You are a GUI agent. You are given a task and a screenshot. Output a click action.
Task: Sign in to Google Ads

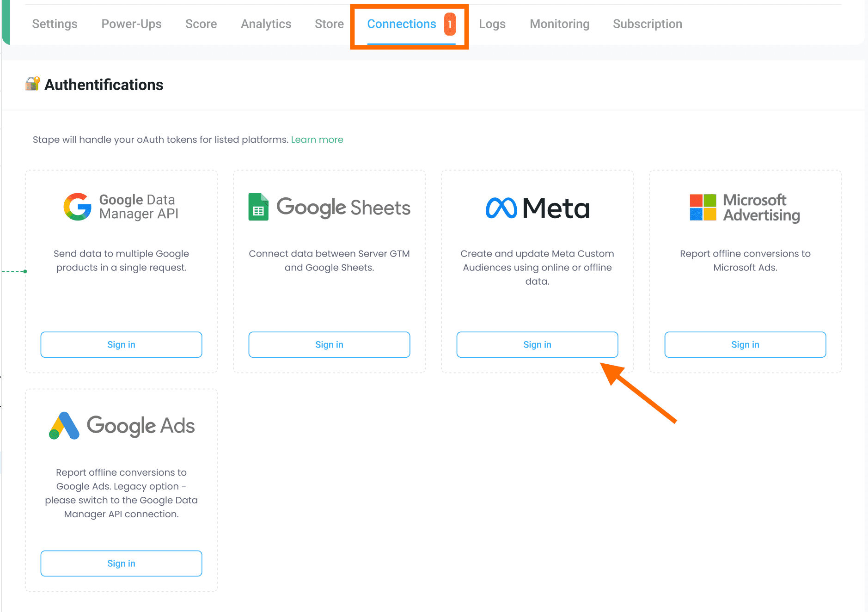(121, 563)
